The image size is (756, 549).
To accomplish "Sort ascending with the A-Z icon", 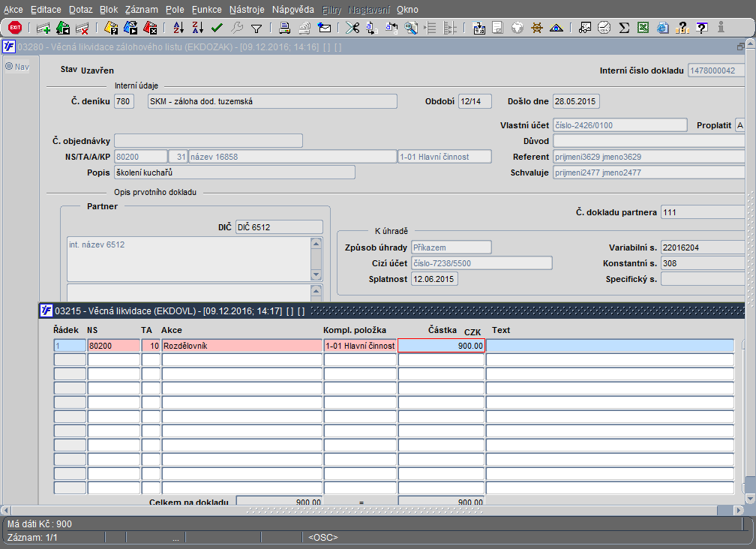I will pos(178,28).
